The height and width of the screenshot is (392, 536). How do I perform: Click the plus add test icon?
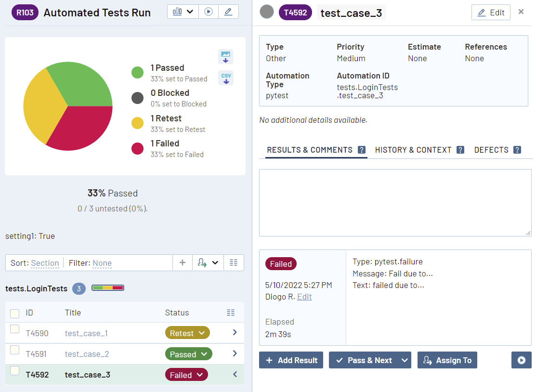[183, 263]
